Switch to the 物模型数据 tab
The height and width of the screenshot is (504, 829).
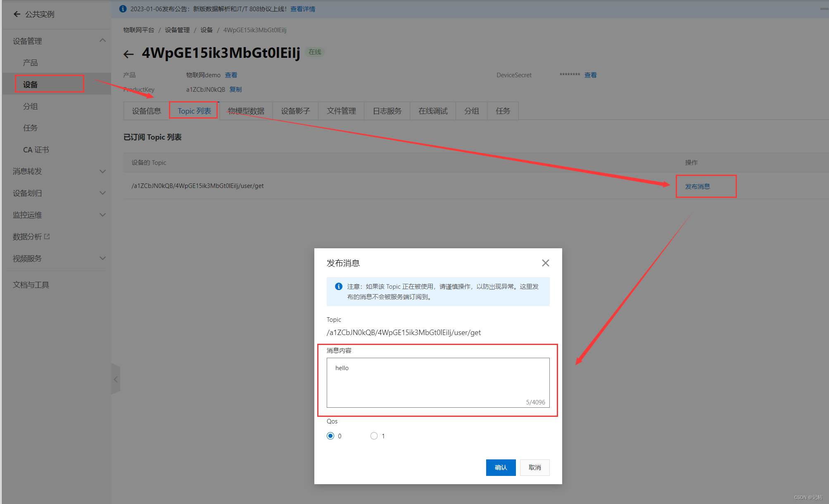pyautogui.click(x=246, y=111)
